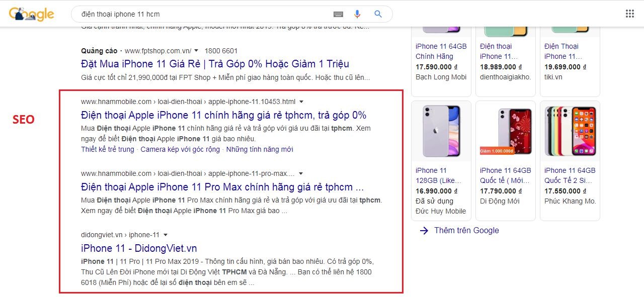The image size is (644, 297).
Task: Click 'Thêm trên Google' shopping link
Action: [466, 230]
